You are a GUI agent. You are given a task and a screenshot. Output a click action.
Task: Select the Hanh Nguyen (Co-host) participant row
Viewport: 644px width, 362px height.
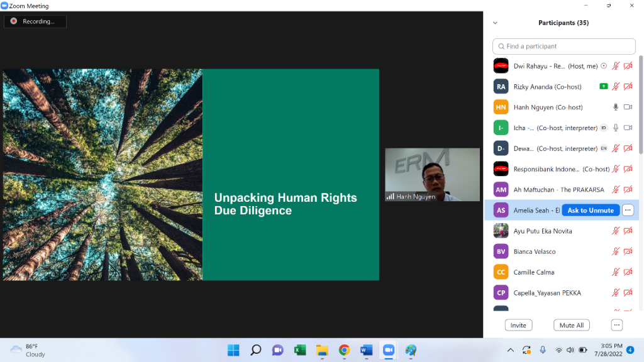[562, 107]
